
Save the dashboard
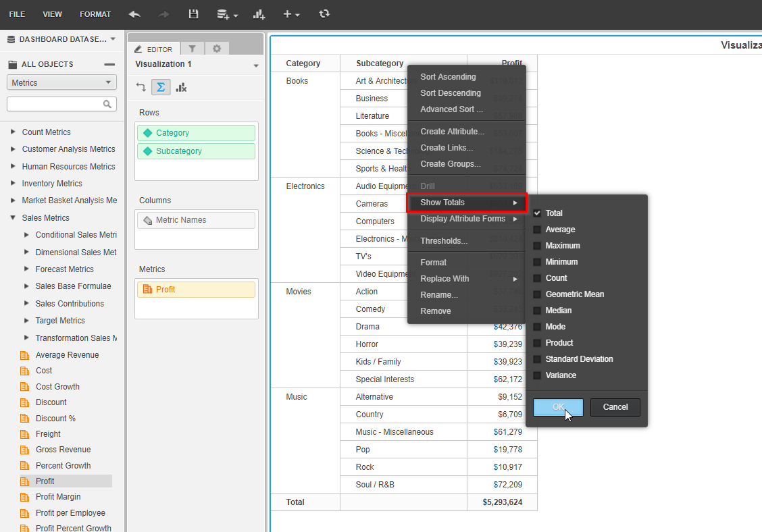193,14
